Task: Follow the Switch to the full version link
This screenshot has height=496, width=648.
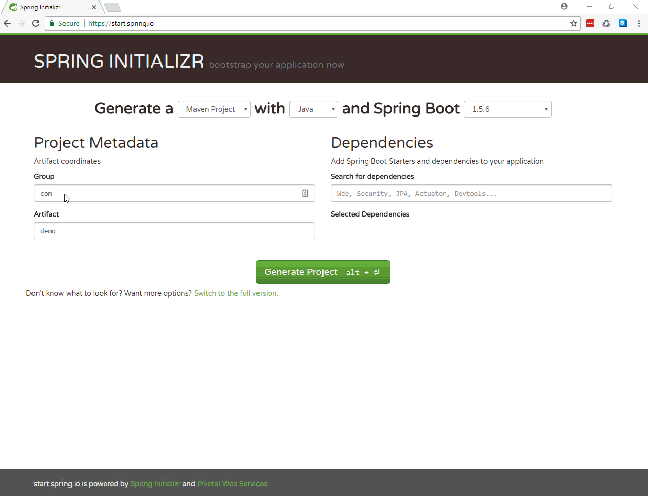Action: point(236,293)
